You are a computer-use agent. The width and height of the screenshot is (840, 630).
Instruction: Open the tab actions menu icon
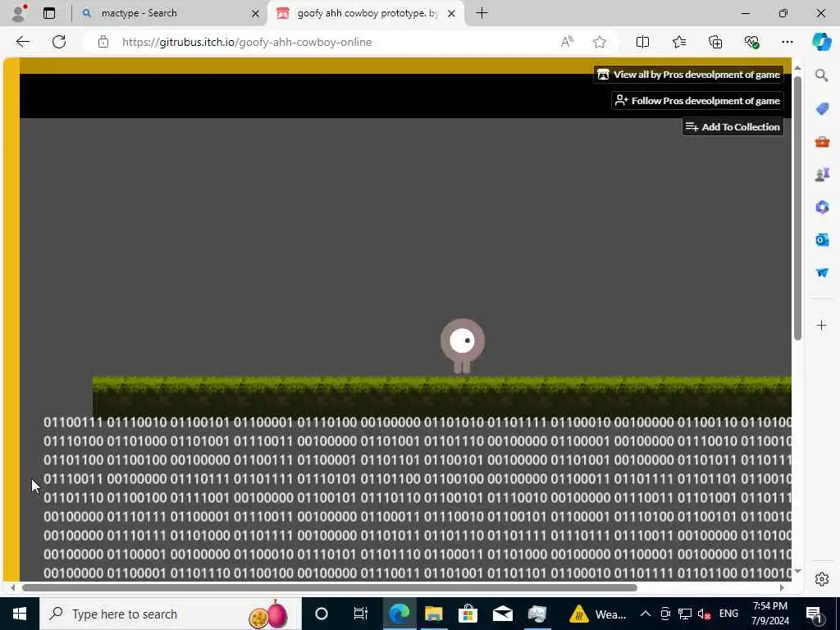coord(49,13)
